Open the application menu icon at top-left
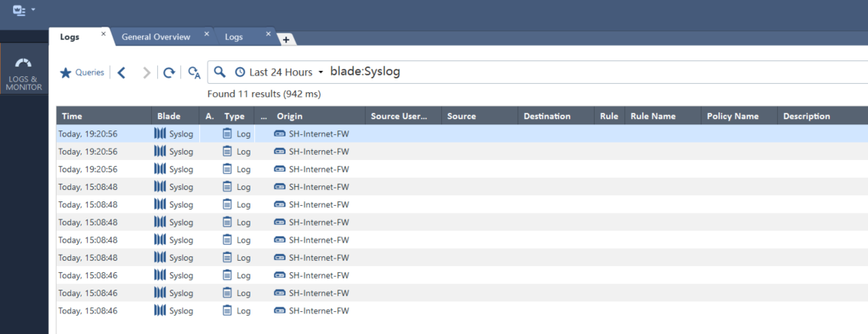 [x=19, y=11]
